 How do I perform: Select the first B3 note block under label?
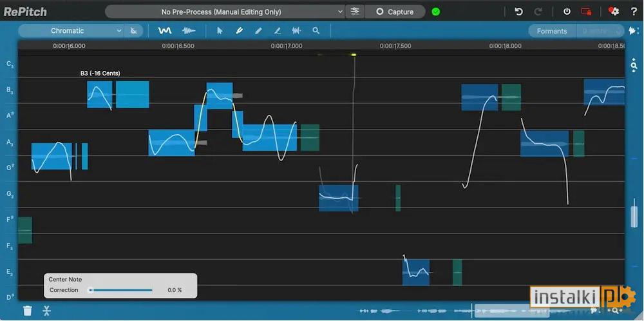pyautogui.click(x=99, y=95)
